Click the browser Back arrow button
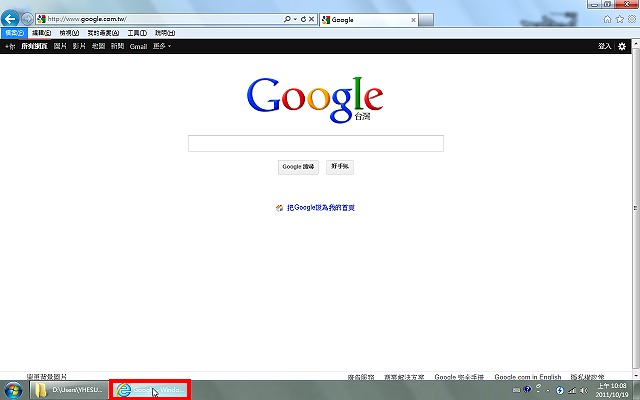640x400 pixels. [x=10, y=18]
